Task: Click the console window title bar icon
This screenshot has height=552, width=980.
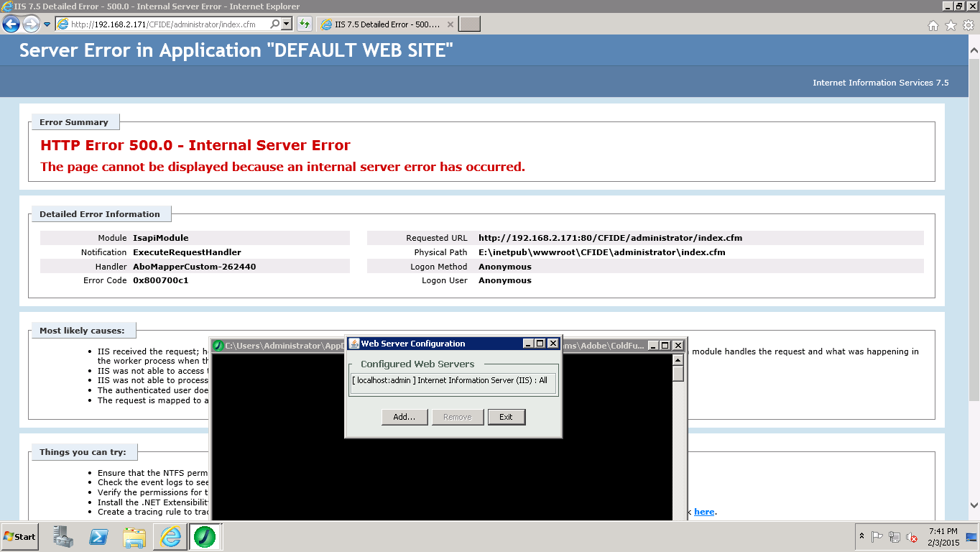Action: click(218, 346)
